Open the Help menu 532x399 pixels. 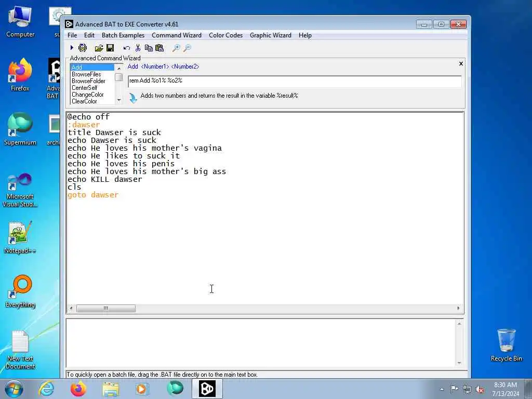[305, 35]
